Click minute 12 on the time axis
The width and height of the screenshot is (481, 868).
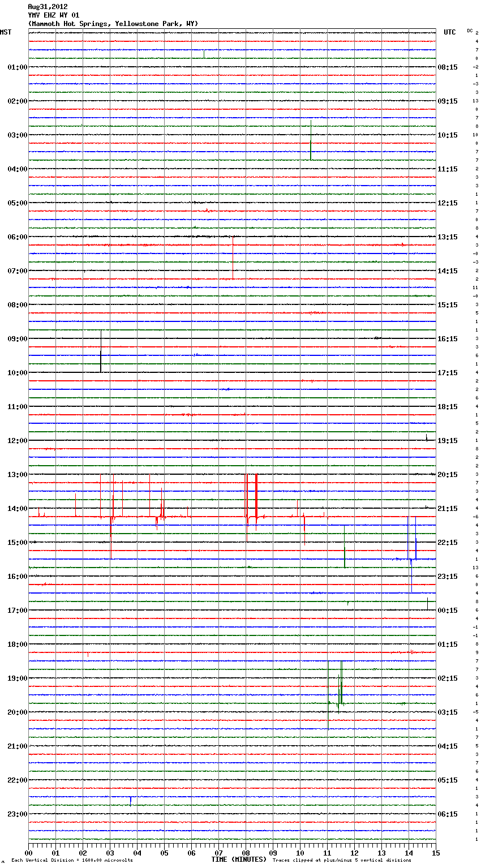tap(354, 853)
